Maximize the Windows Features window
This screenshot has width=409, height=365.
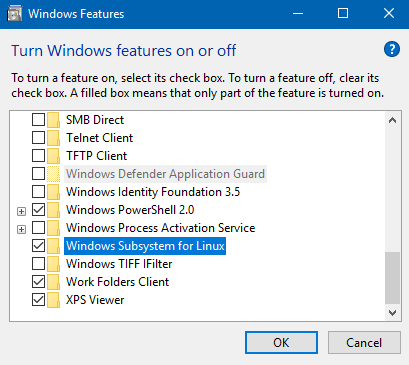343,14
